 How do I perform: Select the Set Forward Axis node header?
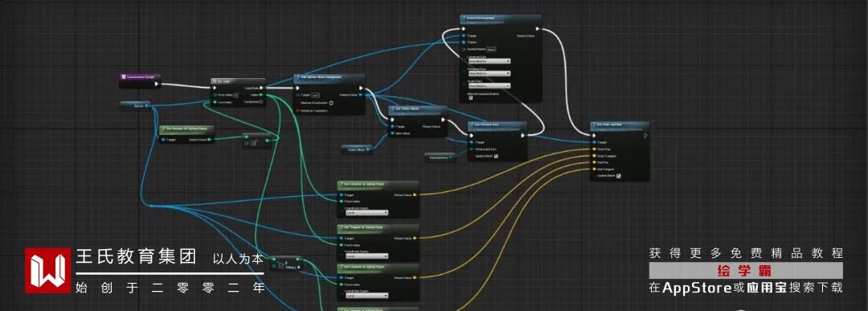497,125
